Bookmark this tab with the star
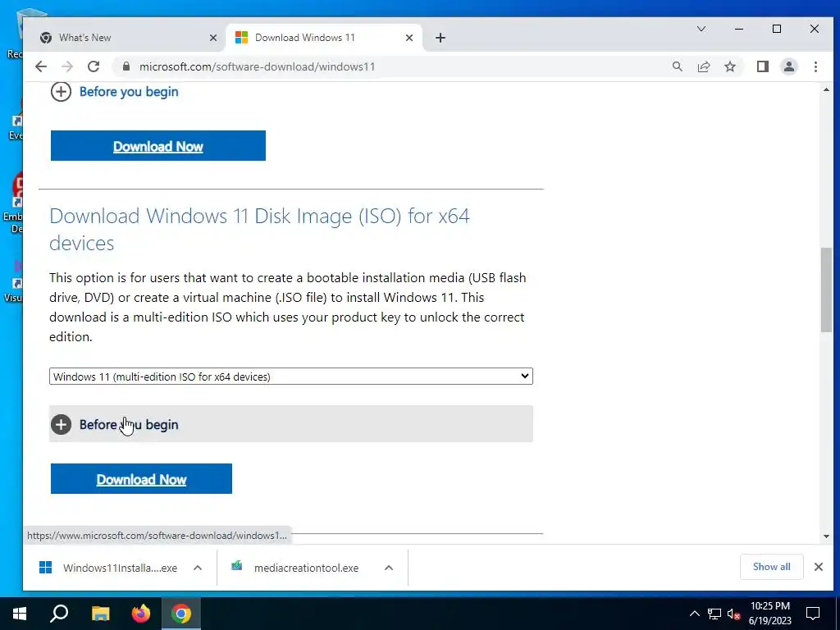Screen dimensions: 840x630 [x=729, y=66]
